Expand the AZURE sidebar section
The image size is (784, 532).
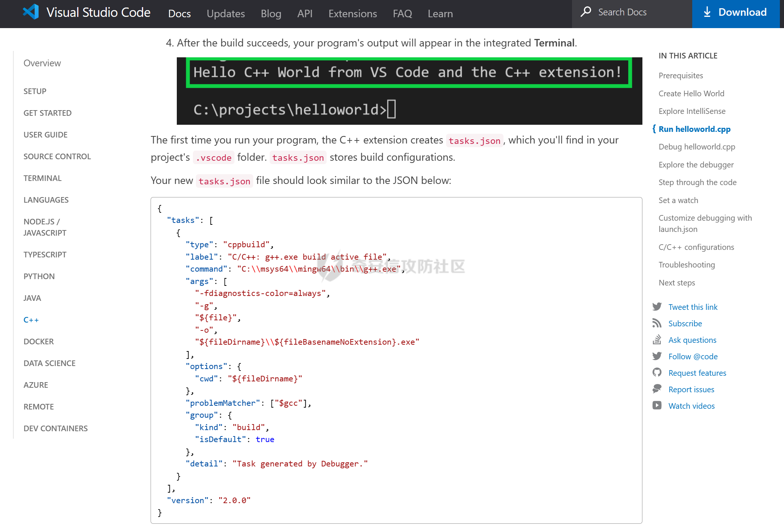(36, 385)
